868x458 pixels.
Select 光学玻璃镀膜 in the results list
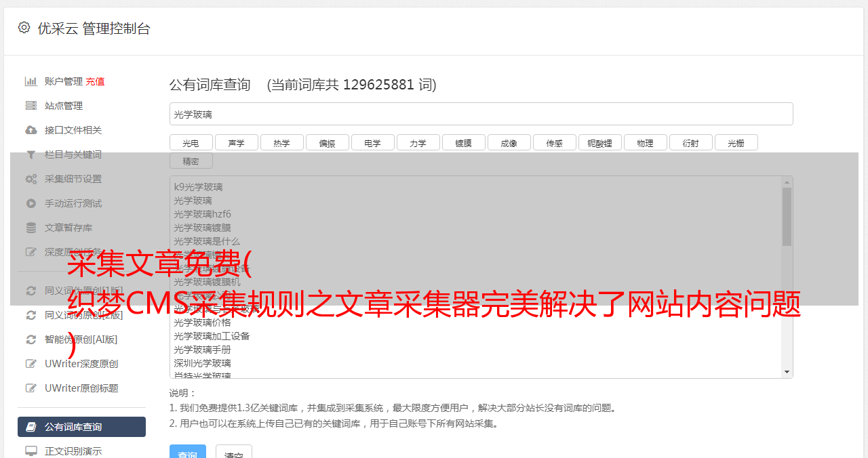click(202, 228)
